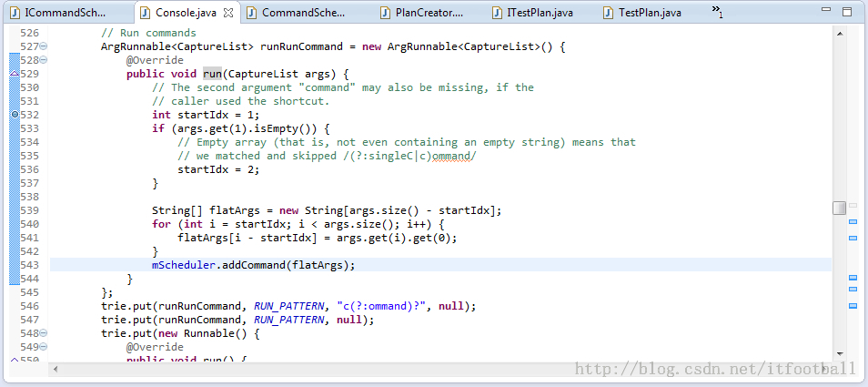Viewport: 868px width, 387px height.
Task: Switch to the PlanCreator editor tab
Action: coord(429,12)
